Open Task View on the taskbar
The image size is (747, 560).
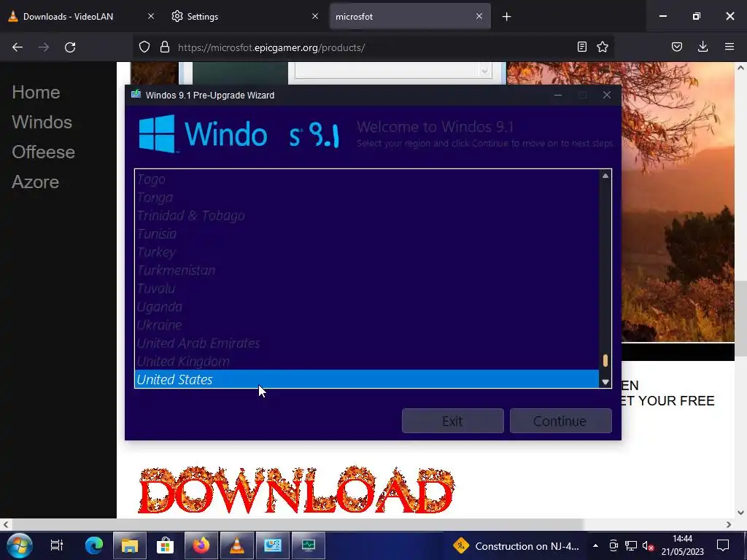(x=57, y=545)
